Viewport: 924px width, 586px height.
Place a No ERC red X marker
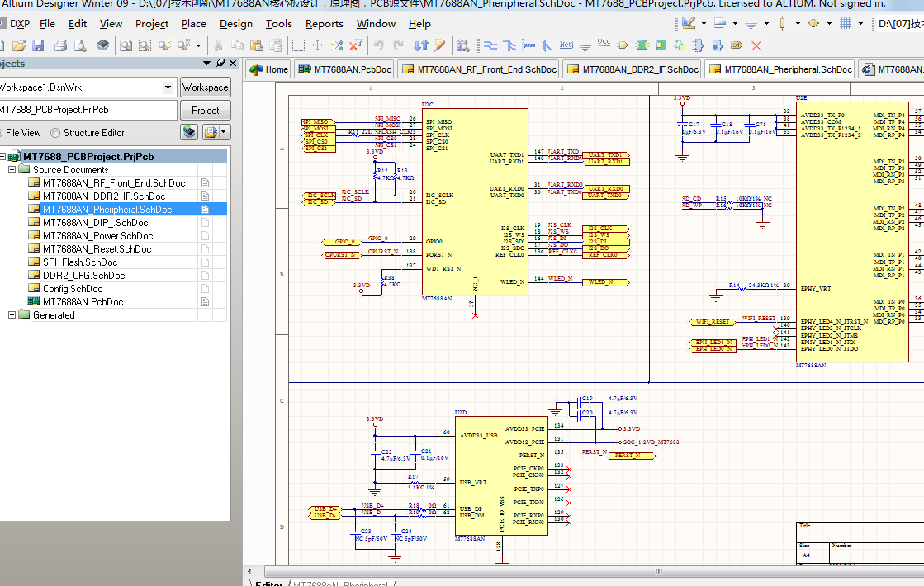coord(756,45)
